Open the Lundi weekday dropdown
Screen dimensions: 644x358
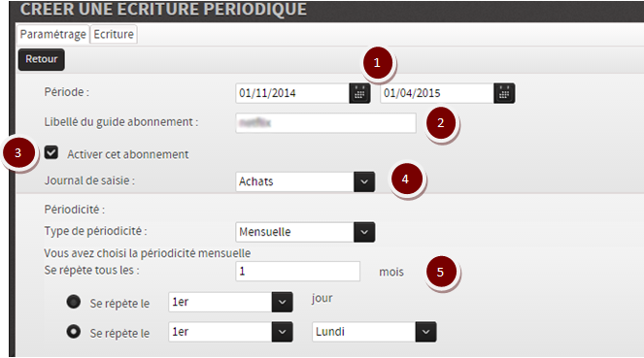(x=425, y=332)
